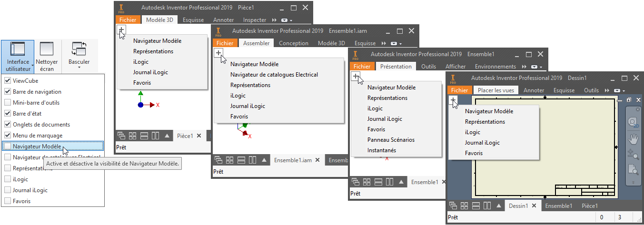
Task: Open Fichier menu in Ensemble1.iam window
Action: pyautogui.click(x=225, y=43)
